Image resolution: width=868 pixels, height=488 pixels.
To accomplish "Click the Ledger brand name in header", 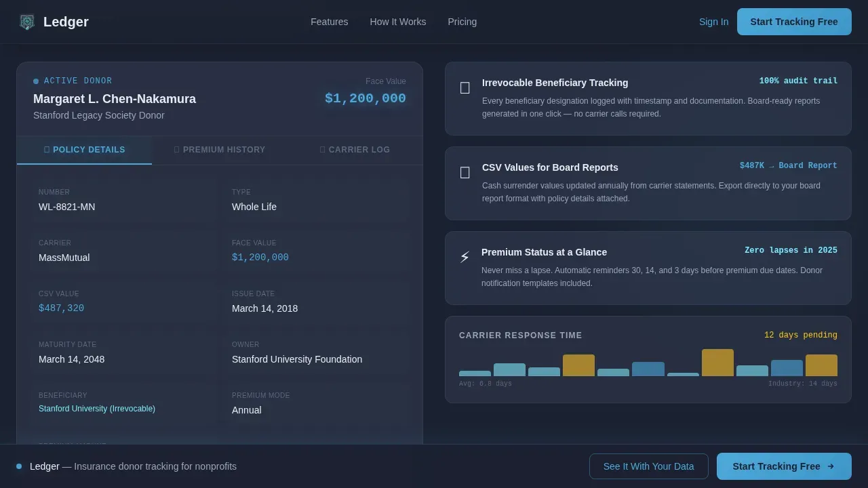I will click(x=66, y=22).
